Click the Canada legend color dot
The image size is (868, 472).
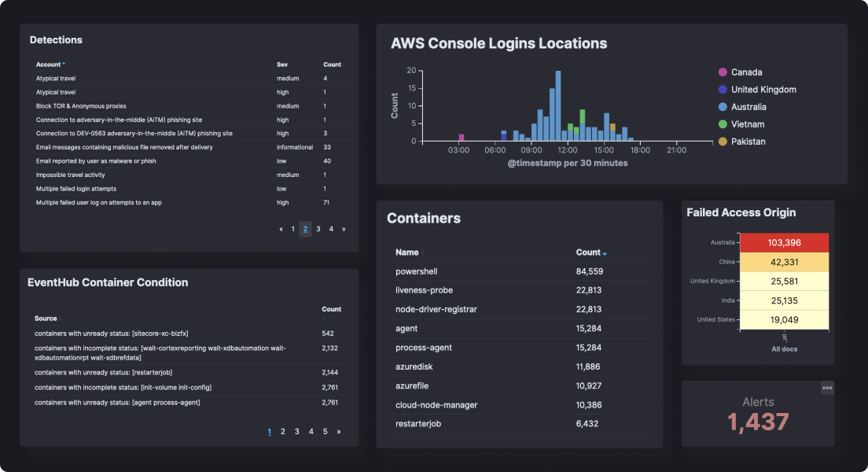[x=723, y=72]
